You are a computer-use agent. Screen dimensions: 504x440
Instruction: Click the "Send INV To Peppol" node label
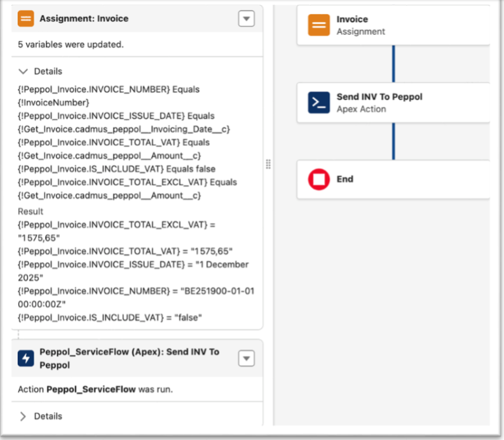[x=379, y=97]
